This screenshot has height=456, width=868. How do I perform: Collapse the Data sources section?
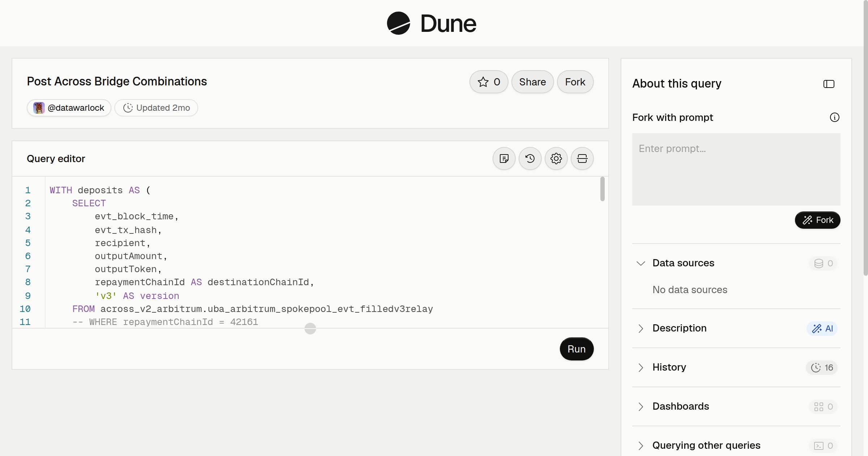tap(641, 263)
